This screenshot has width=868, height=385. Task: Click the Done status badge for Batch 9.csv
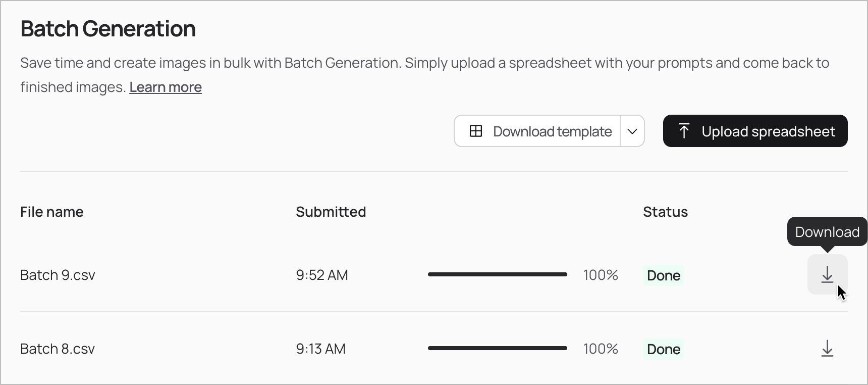coord(664,275)
